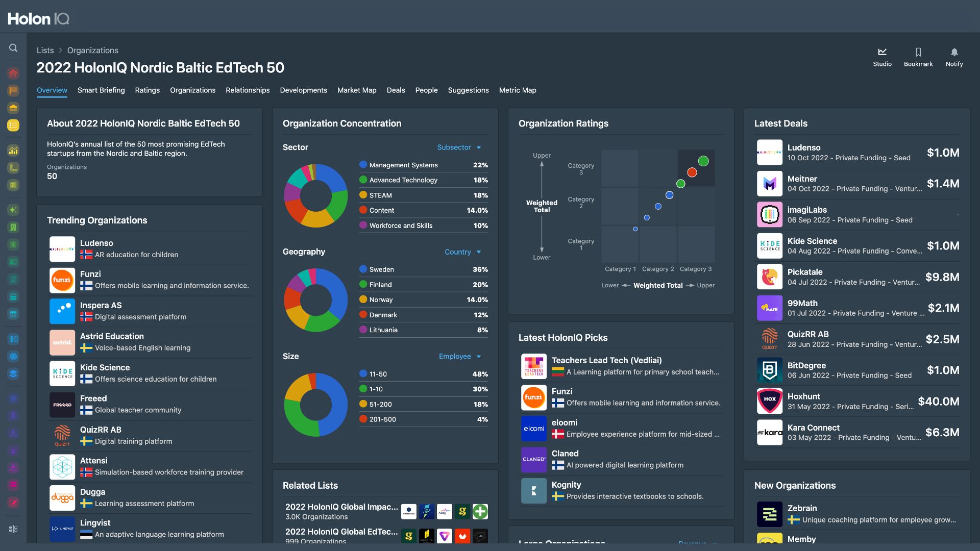Click the Kognity logo icon
980x551 pixels.
coord(534,491)
